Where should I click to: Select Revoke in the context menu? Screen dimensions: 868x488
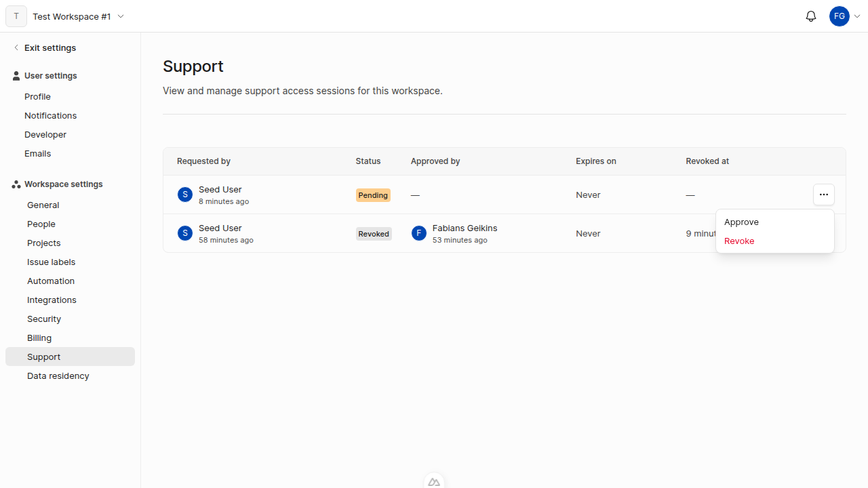click(739, 241)
